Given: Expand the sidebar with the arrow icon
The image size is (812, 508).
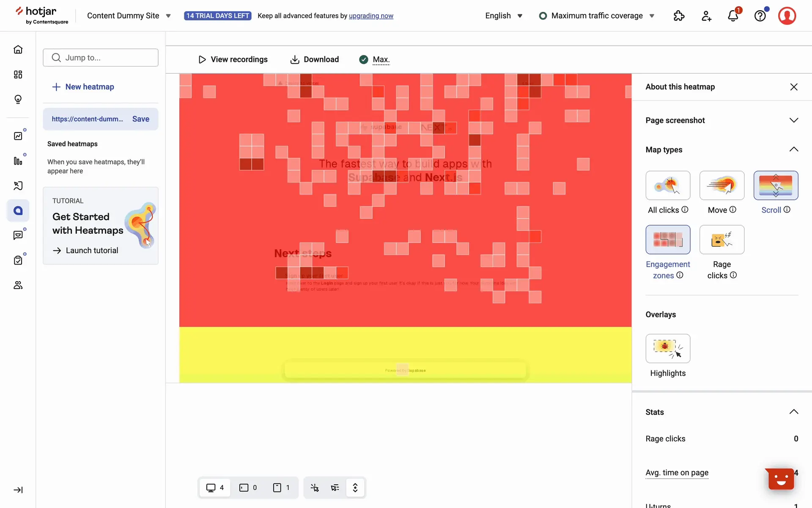Looking at the screenshot, I should [x=18, y=490].
